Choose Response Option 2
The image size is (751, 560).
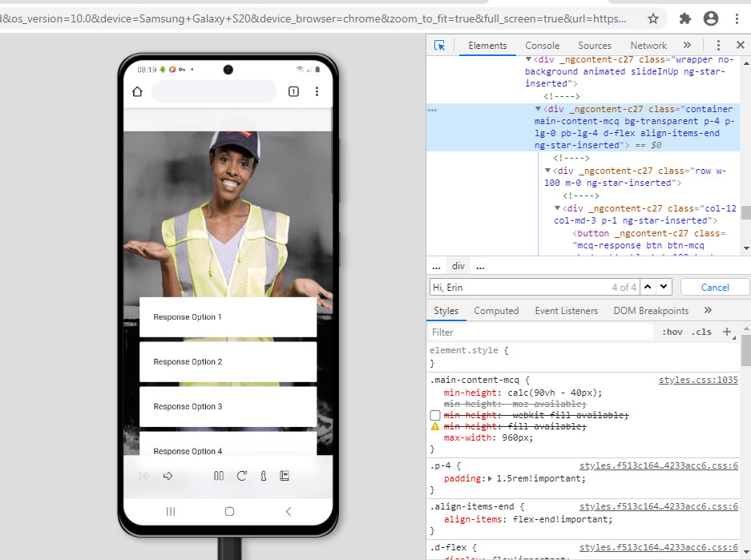pos(228,362)
